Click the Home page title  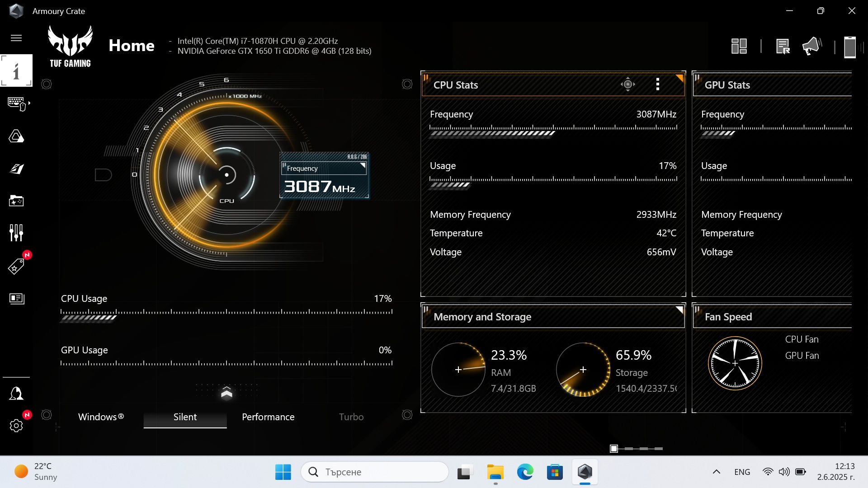(x=132, y=46)
